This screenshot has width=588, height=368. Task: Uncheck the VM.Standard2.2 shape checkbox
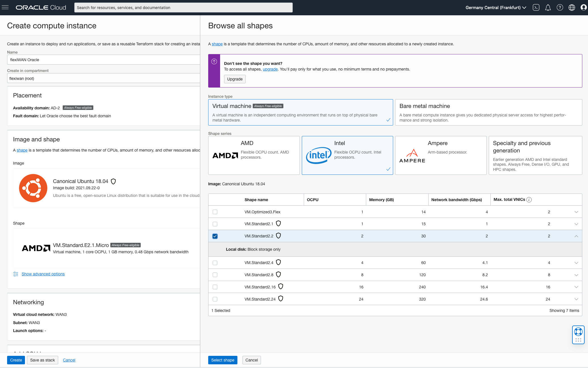click(x=215, y=236)
